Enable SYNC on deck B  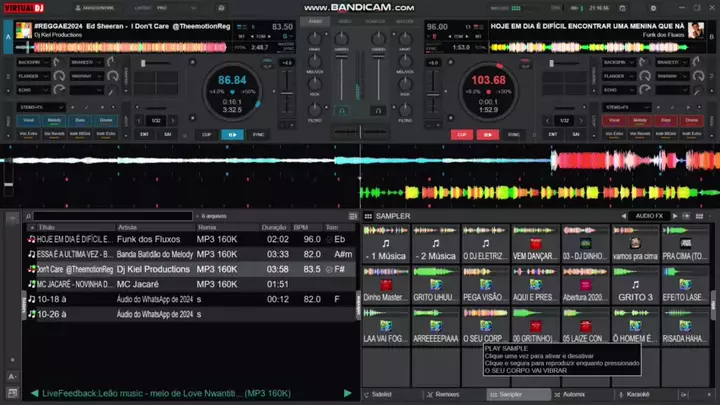tap(513, 135)
